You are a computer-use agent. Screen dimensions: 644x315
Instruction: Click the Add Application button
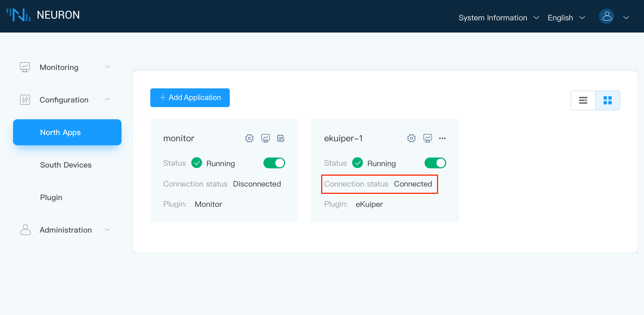[x=190, y=98]
